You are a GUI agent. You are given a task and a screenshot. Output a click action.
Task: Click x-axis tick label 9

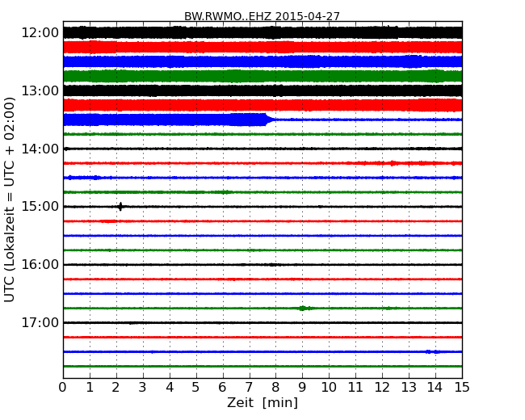click(302, 388)
